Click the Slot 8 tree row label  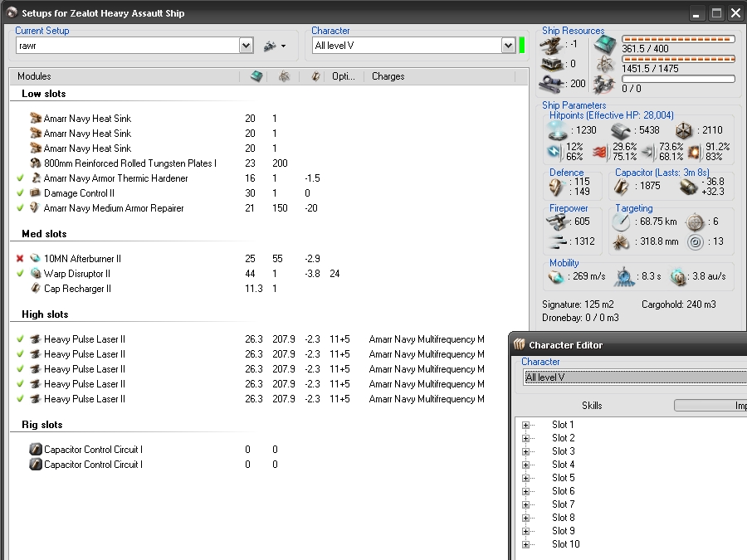tap(563, 518)
